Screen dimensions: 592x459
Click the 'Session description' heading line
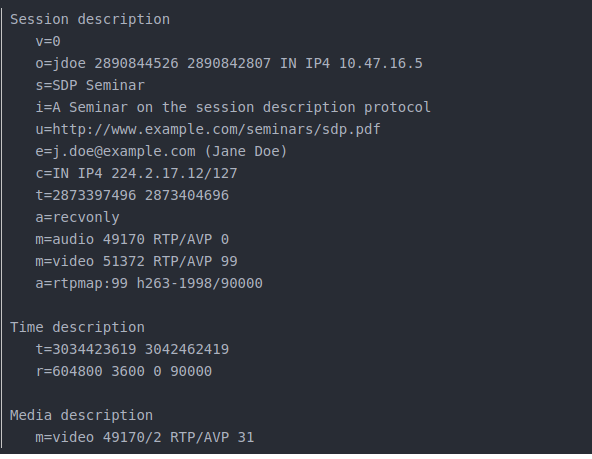[x=90, y=20]
